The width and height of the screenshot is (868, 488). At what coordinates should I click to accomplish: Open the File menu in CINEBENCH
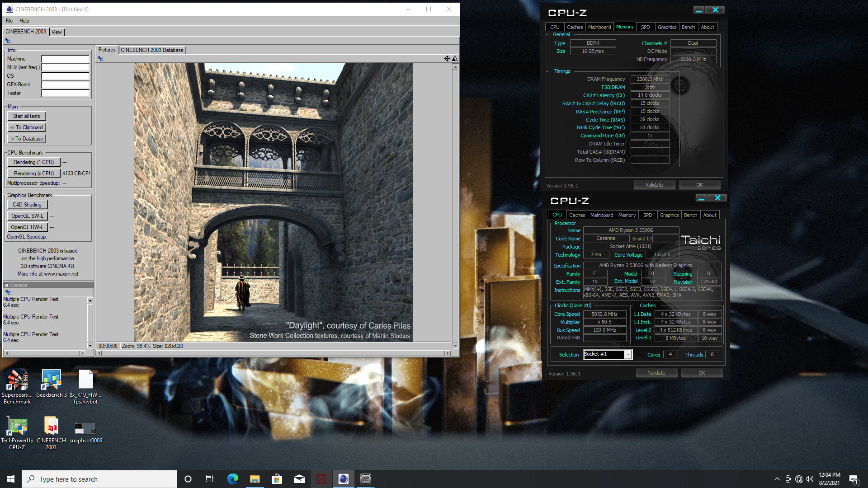[9, 21]
